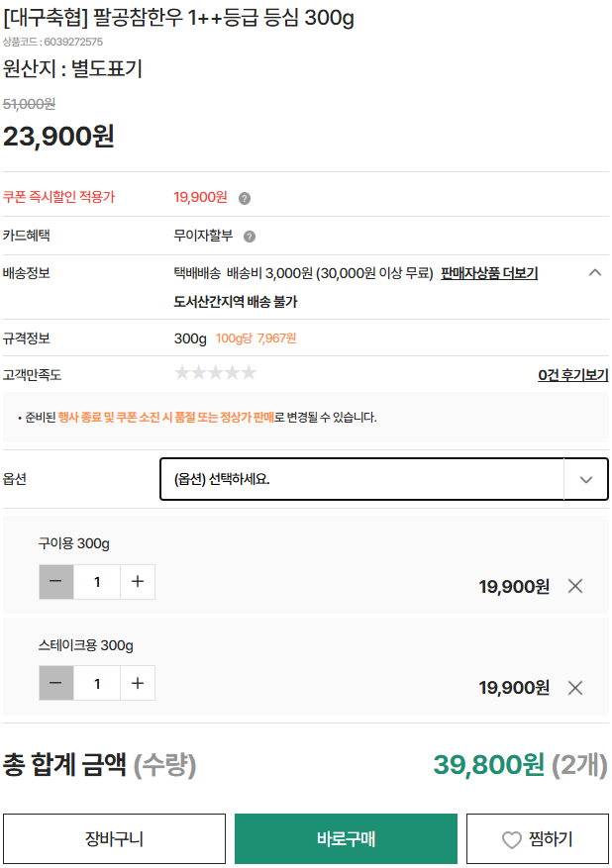
Task: Open the (옵션) 선택하세요 dropdown
Action: click(361, 479)
